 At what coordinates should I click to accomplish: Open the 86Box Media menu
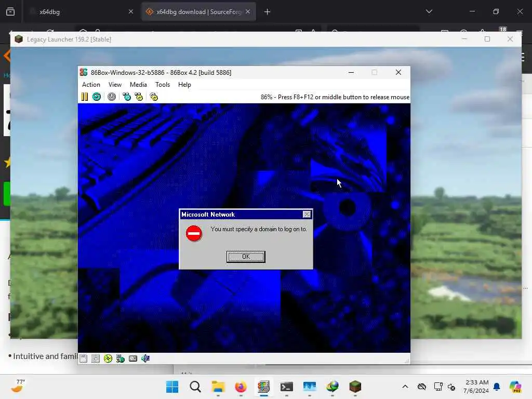pos(138,85)
